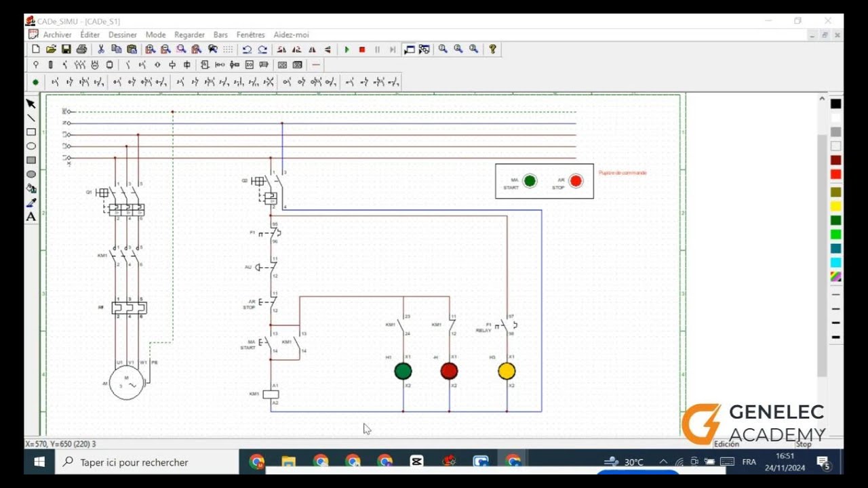Image resolution: width=868 pixels, height=488 pixels.
Task: Select the paint bucket fill tool
Action: [31, 188]
